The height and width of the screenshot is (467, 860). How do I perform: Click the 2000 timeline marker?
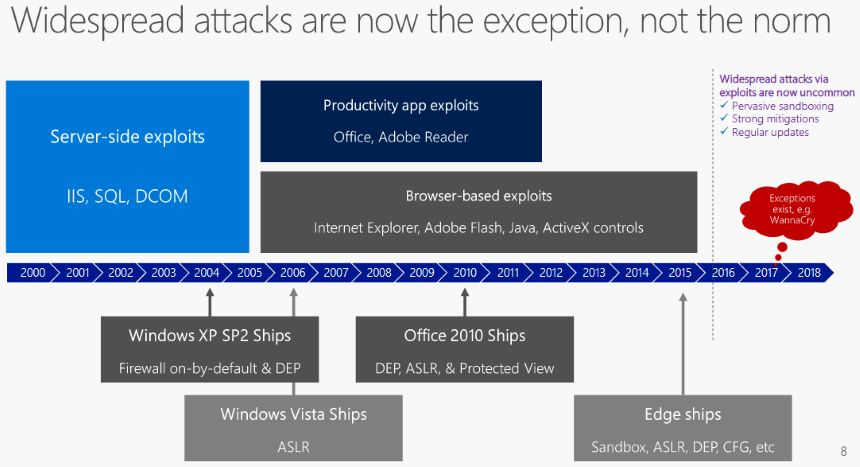33,273
